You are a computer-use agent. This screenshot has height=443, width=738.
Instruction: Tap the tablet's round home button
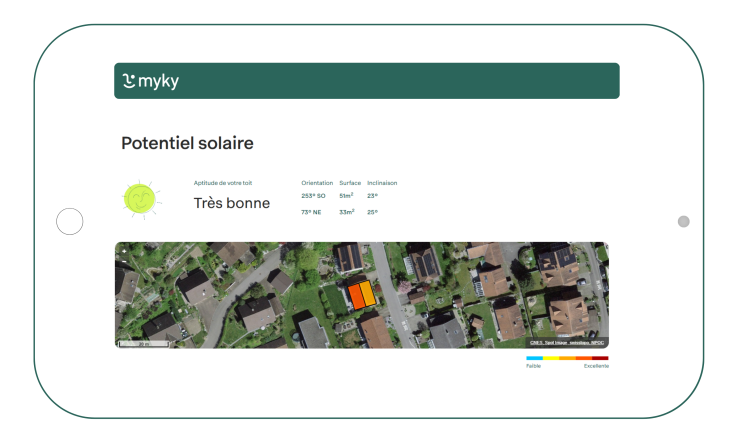70,221
